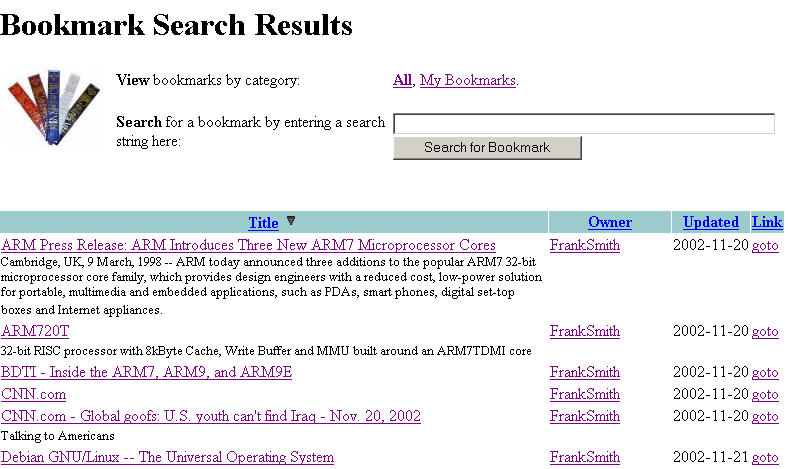Screen dimensions: 788x469
Task: Open the BDTI Inside the ARM7 bookmark
Action: click(x=146, y=373)
